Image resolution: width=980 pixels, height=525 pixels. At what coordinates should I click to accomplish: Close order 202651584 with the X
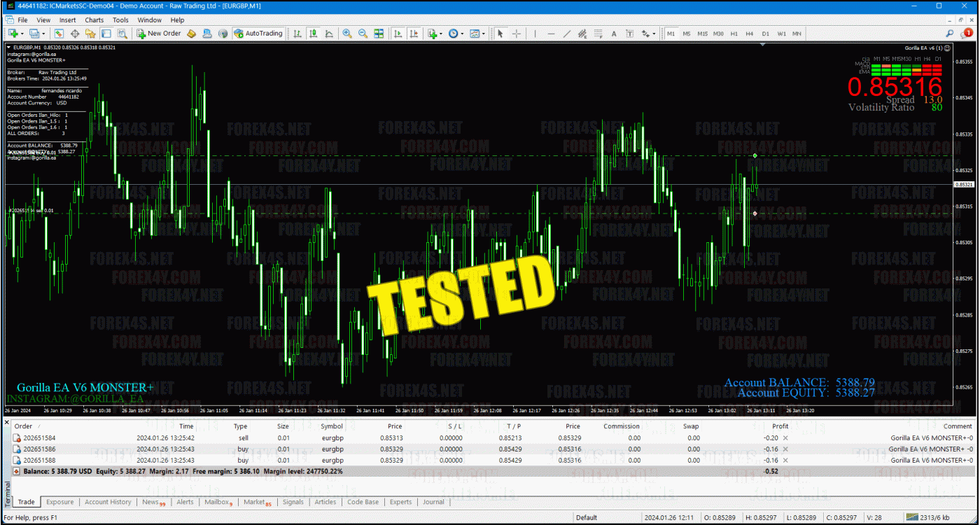coord(785,437)
